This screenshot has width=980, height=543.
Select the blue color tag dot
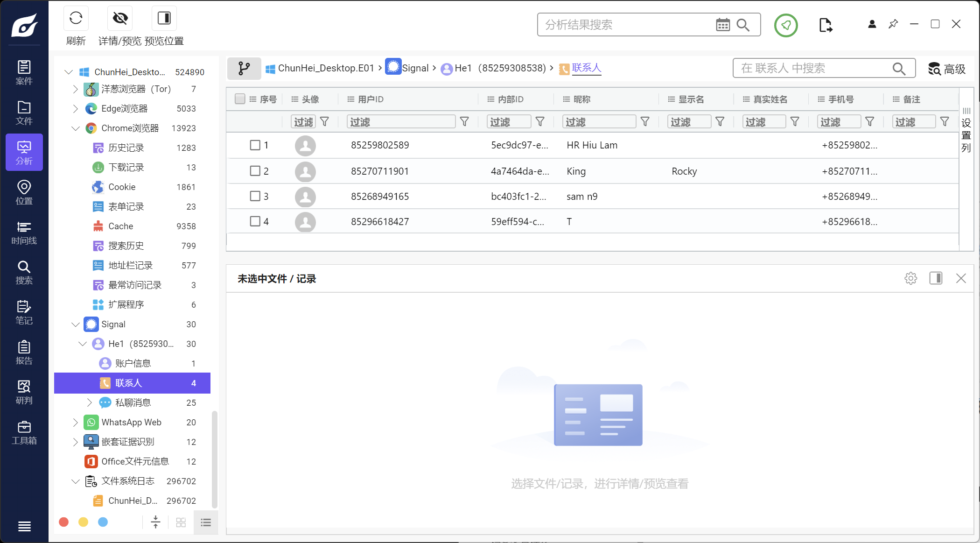[x=103, y=522]
